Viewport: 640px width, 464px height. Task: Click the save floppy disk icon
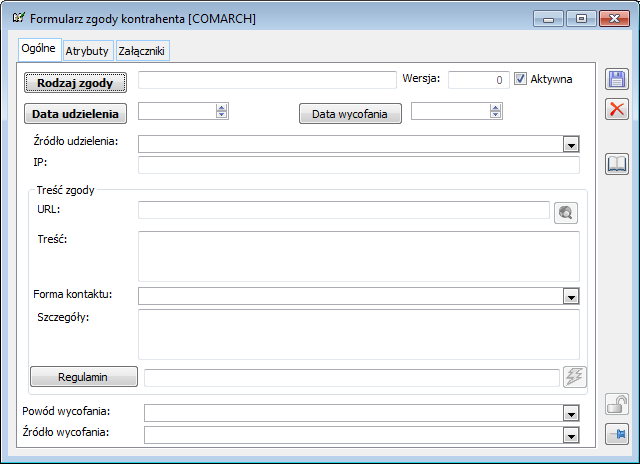(616, 79)
